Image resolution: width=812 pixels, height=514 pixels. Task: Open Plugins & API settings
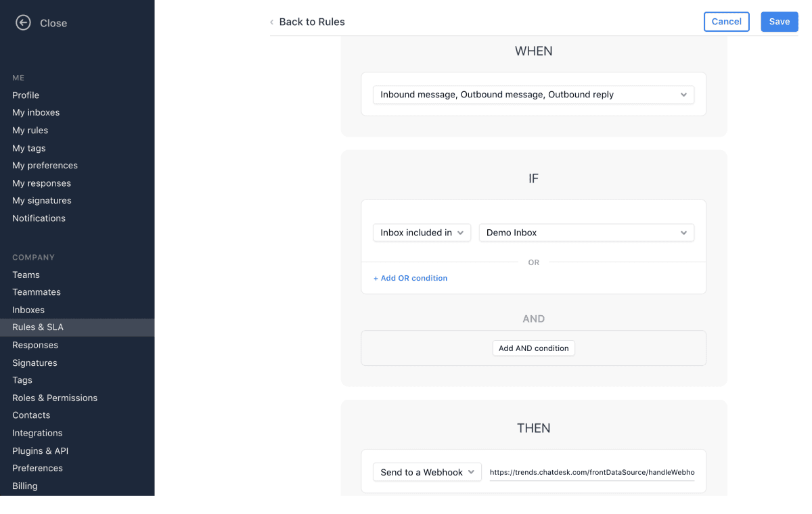point(39,450)
